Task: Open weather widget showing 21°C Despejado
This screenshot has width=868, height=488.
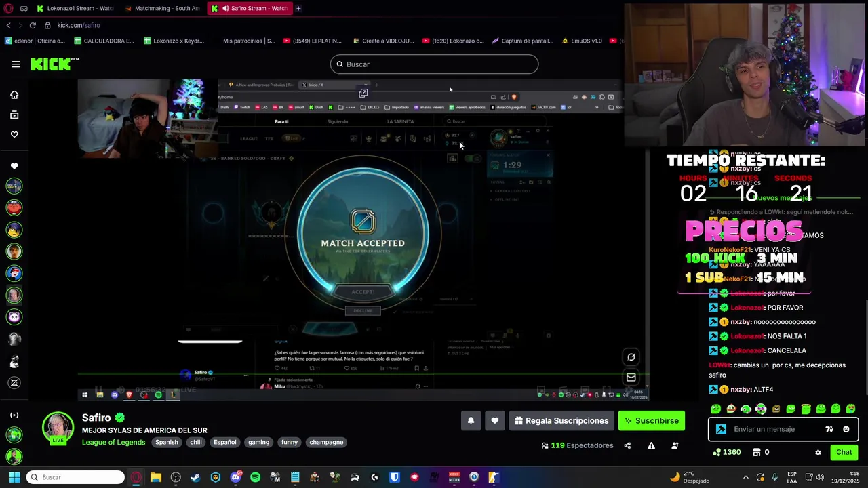Action: [x=690, y=477]
